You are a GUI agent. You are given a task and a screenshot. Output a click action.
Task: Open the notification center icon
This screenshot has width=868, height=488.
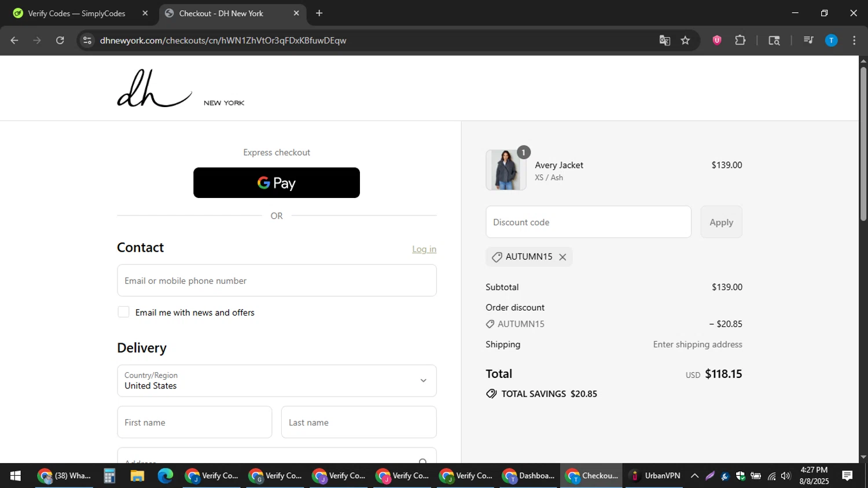coord(847,476)
